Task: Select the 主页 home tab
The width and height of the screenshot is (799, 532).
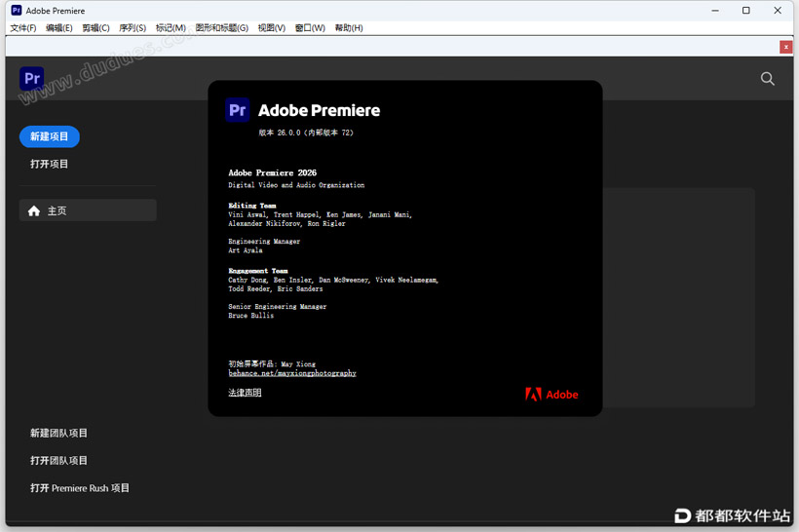Action: 88,210
